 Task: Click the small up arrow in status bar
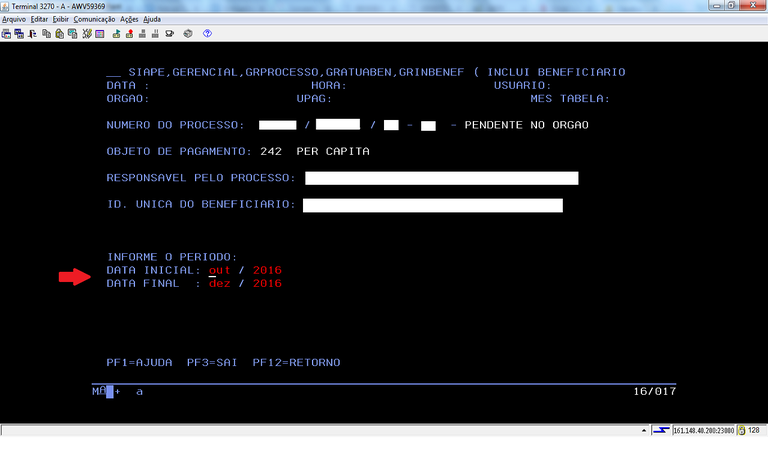tap(644, 431)
